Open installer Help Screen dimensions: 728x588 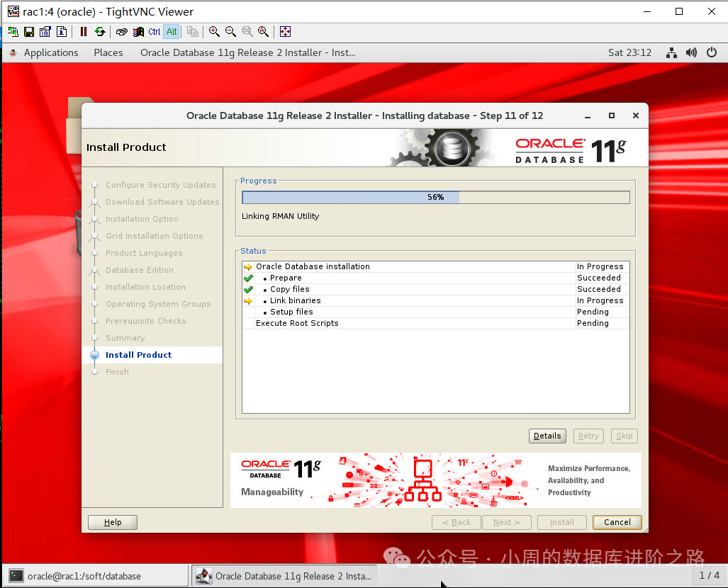tap(113, 522)
